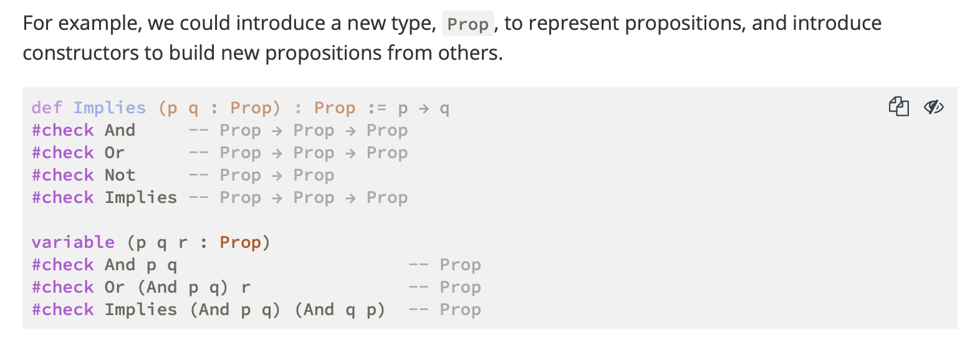Click Not in the #check Not line

(120, 175)
